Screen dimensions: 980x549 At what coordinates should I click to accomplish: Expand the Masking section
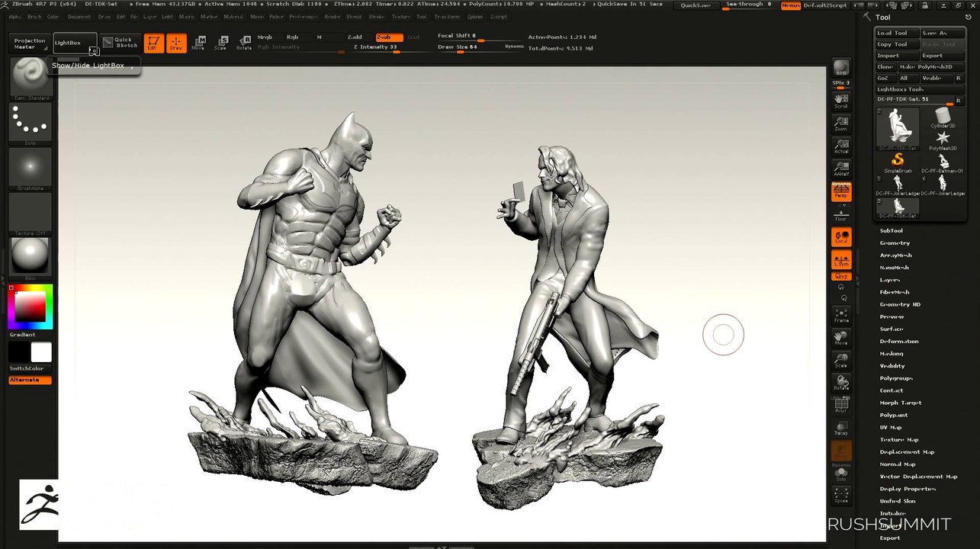(x=892, y=353)
